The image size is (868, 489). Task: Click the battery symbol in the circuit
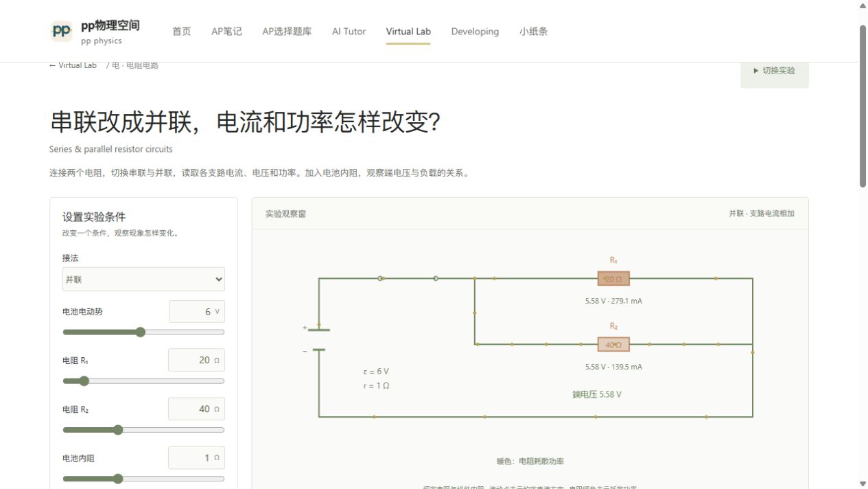coord(318,340)
